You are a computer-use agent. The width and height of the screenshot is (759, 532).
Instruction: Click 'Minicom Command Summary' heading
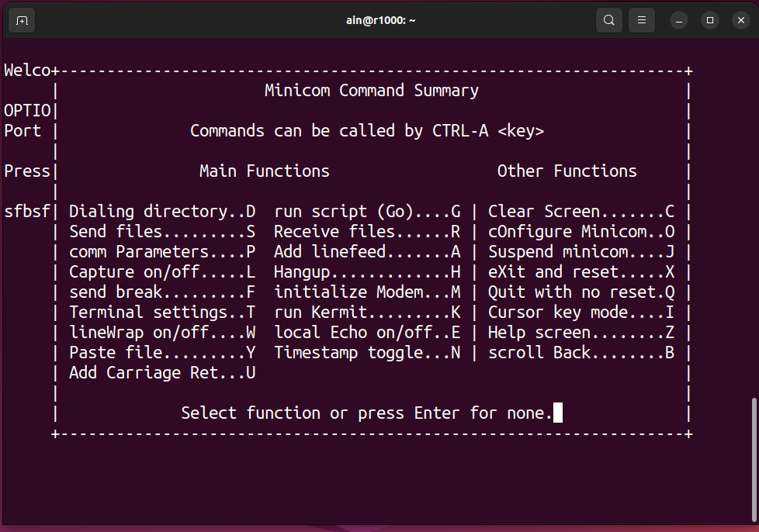(372, 91)
